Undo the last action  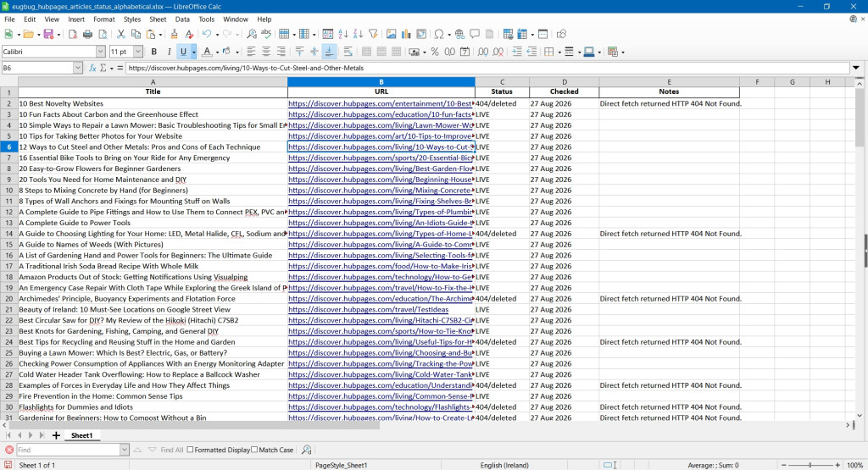[x=207, y=34]
